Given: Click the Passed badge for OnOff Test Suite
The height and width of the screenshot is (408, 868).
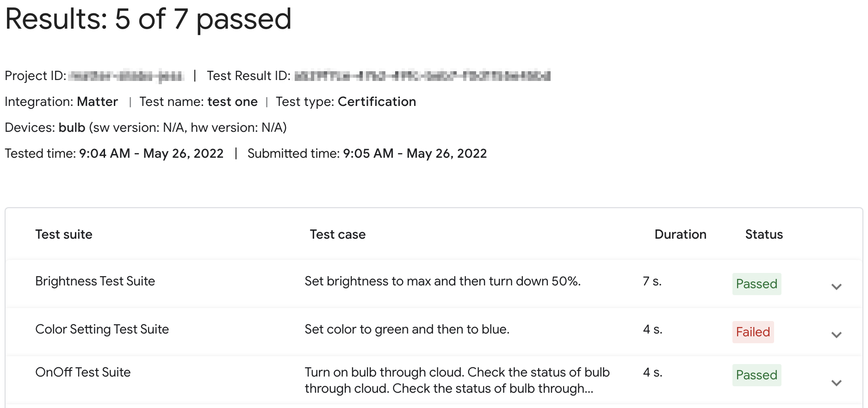Looking at the screenshot, I should 756,375.
